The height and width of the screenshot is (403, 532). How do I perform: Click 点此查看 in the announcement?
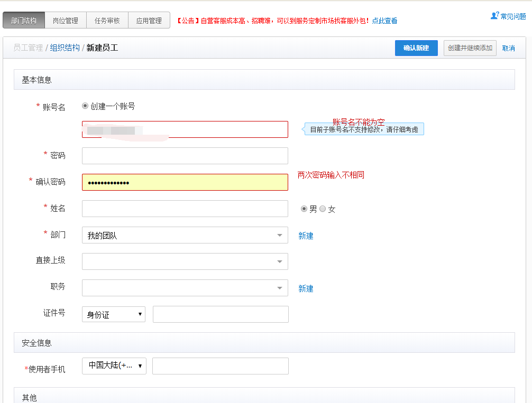pos(384,21)
